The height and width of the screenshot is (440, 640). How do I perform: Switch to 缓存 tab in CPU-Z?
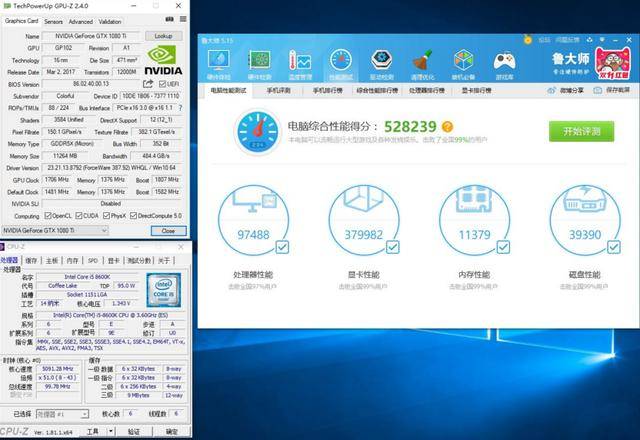pyautogui.click(x=31, y=260)
